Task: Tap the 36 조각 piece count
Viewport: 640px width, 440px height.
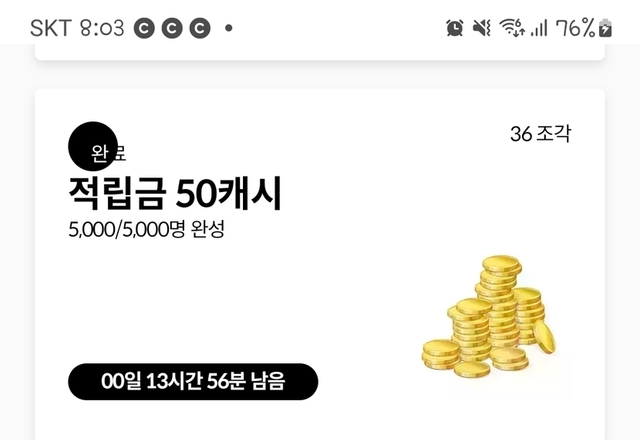Action: [x=540, y=134]
